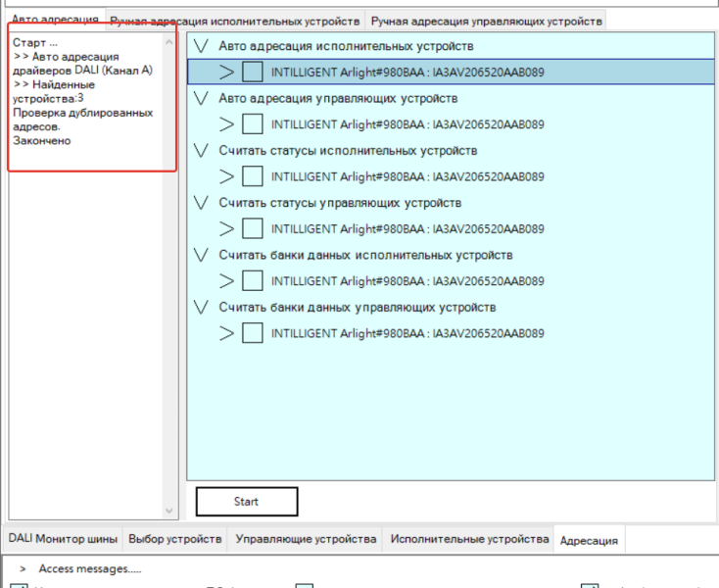
Task: Select INTILLIGENT Arlight row under Считать статусы исполнительных
Action: pos(407,177)
